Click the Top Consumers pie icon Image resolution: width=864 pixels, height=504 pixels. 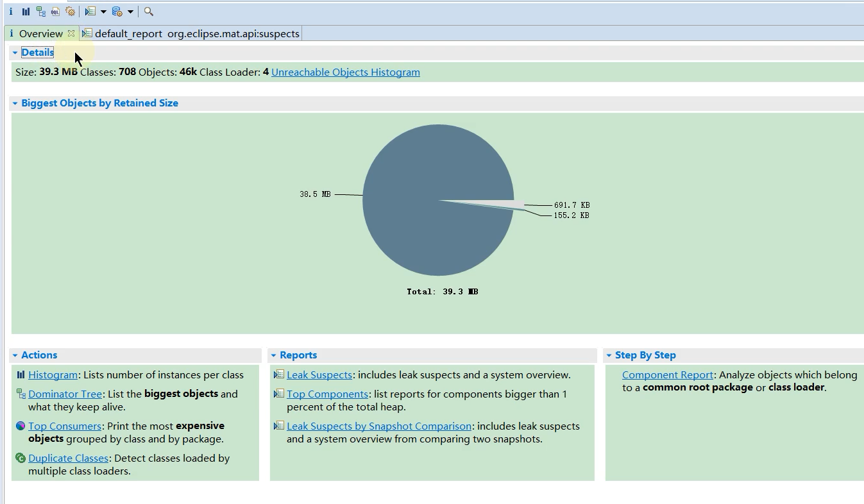pos(21,426)
